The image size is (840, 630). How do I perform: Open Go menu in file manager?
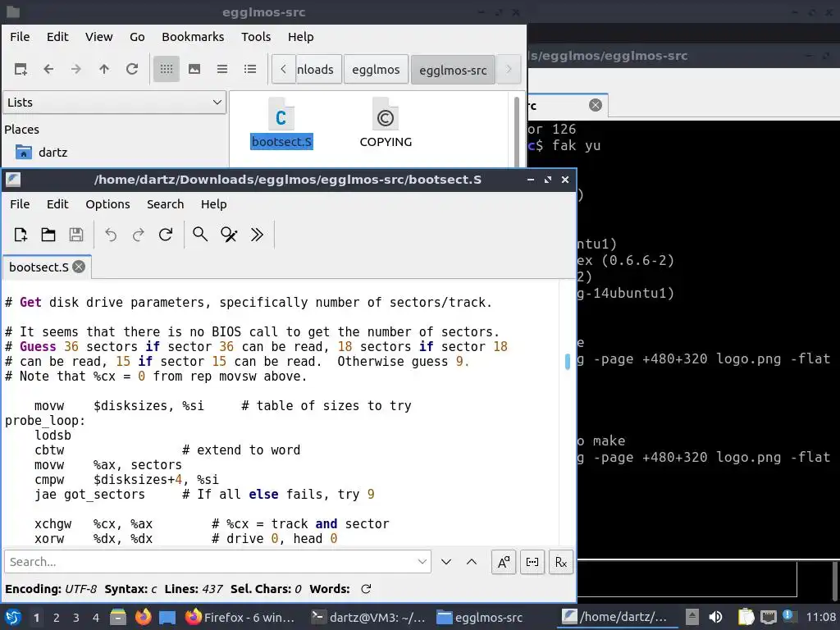pyautogui.click(x=137, y=37)
